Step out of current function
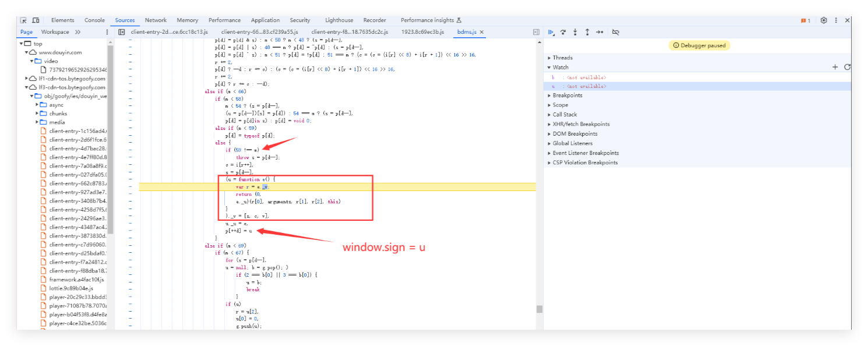This screenshot has width=868, height=346. pos(587,32)
